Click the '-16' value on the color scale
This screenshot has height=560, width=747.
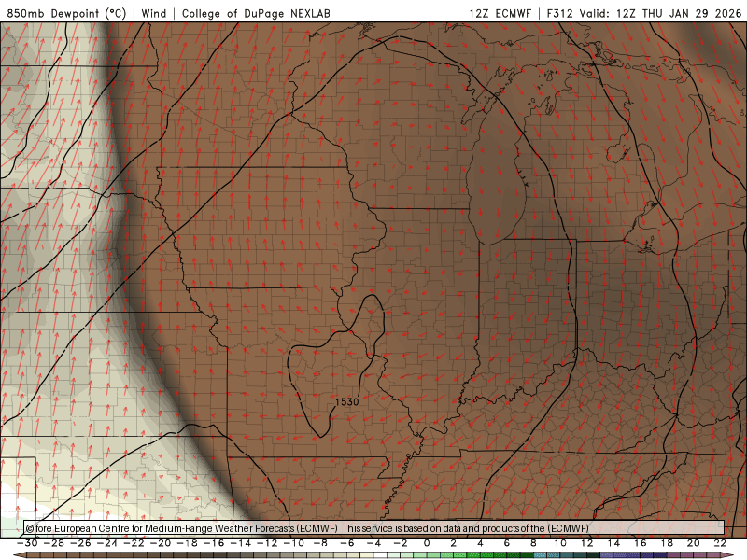click(x=214, y=543)
